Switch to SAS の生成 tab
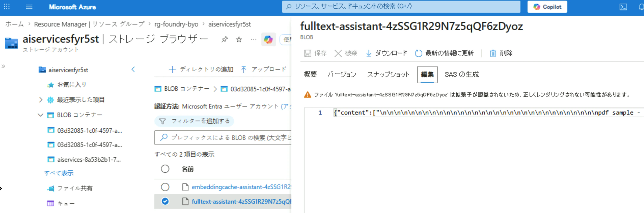The height and width of the screenshot is (213, 644). pyautogui.click(x=461, y=74)
